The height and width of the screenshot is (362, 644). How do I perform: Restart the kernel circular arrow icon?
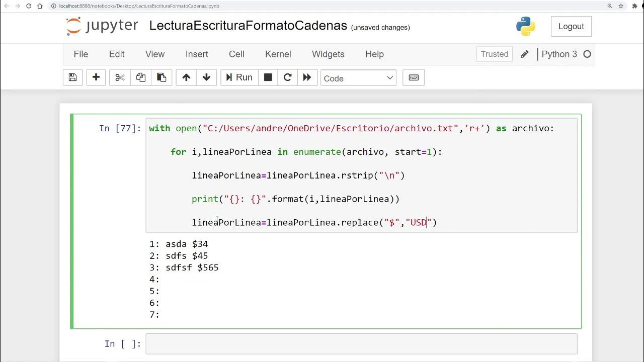pos(287,77)
